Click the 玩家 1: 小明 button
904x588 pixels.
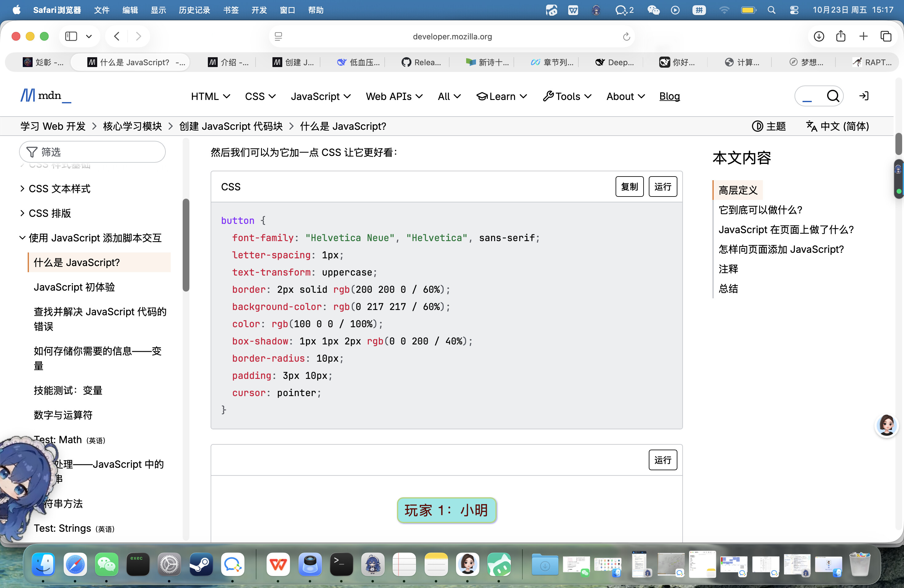447,510
